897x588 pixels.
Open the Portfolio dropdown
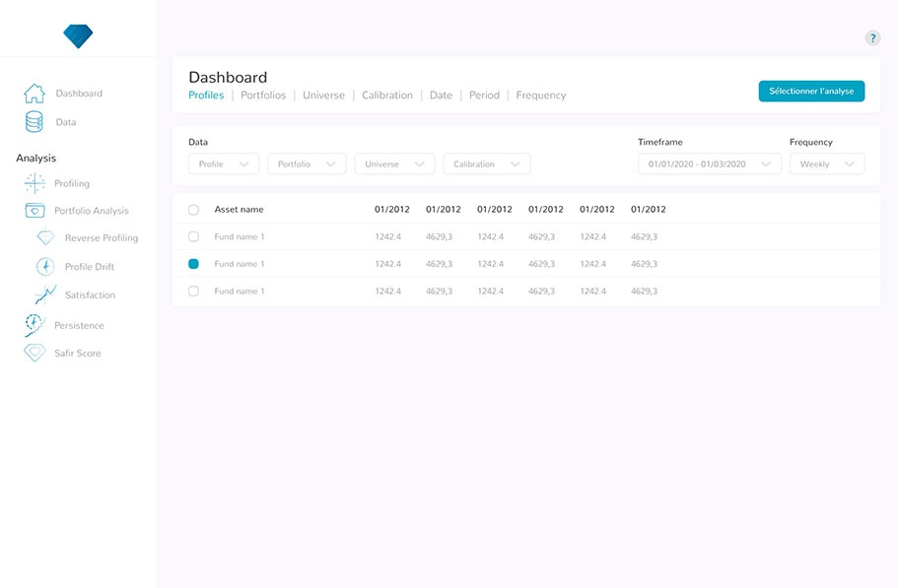(307, 164)
